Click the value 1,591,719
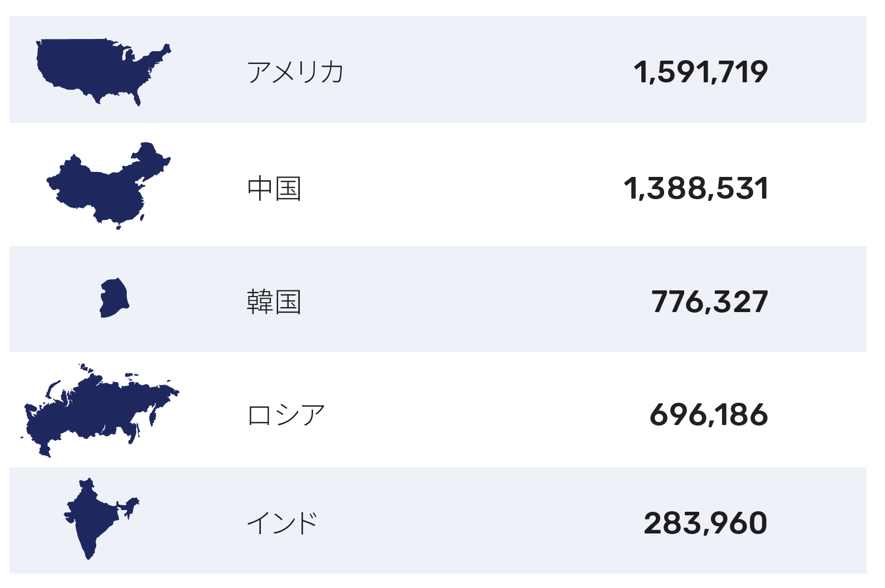This screenshot has width=885, height=588. point(701,72)
